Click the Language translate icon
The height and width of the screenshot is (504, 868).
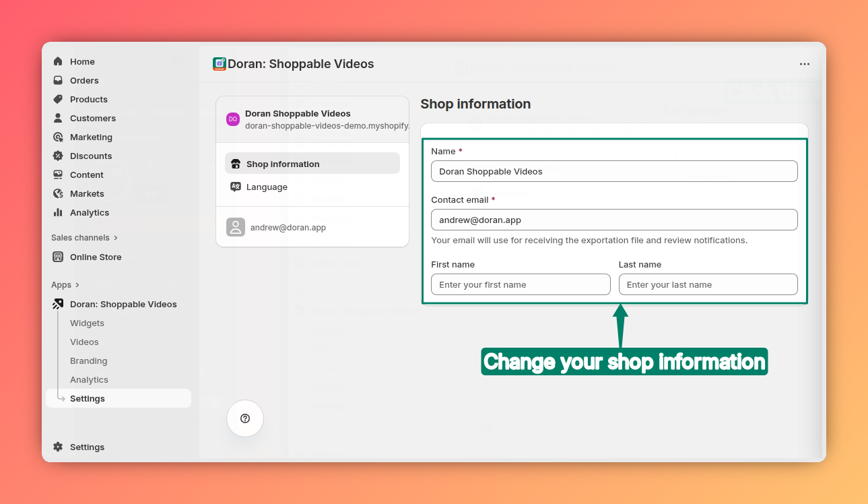[x=236, y=187]
